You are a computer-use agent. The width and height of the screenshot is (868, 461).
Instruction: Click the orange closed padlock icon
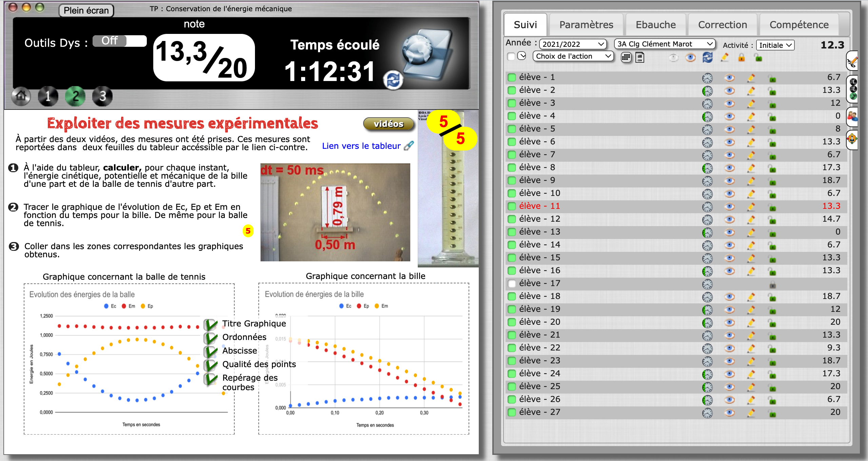742,57
